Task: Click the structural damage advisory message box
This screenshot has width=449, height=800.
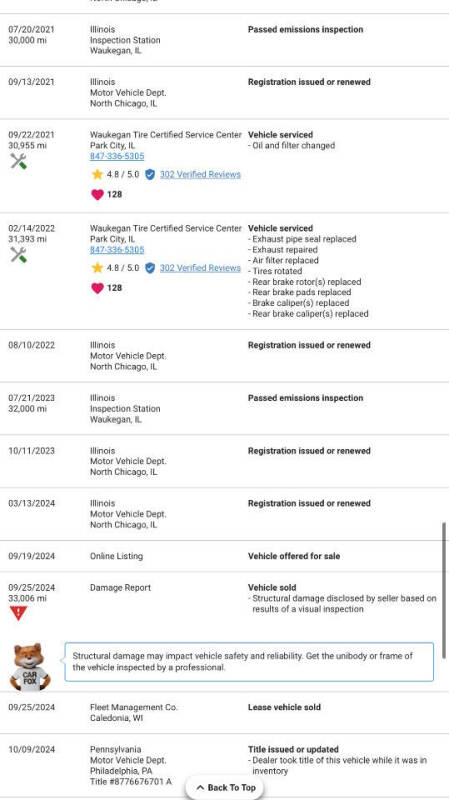Action: [249, 662]
